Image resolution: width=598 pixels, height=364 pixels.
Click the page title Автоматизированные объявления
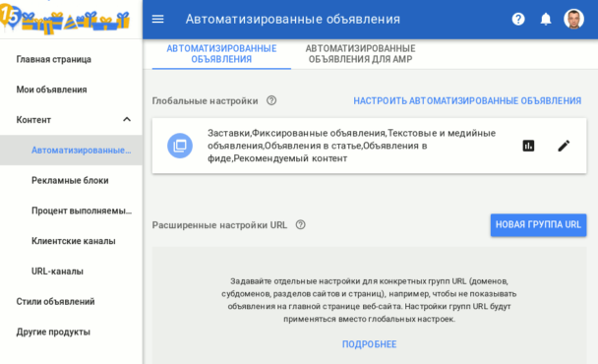point(293,19)
